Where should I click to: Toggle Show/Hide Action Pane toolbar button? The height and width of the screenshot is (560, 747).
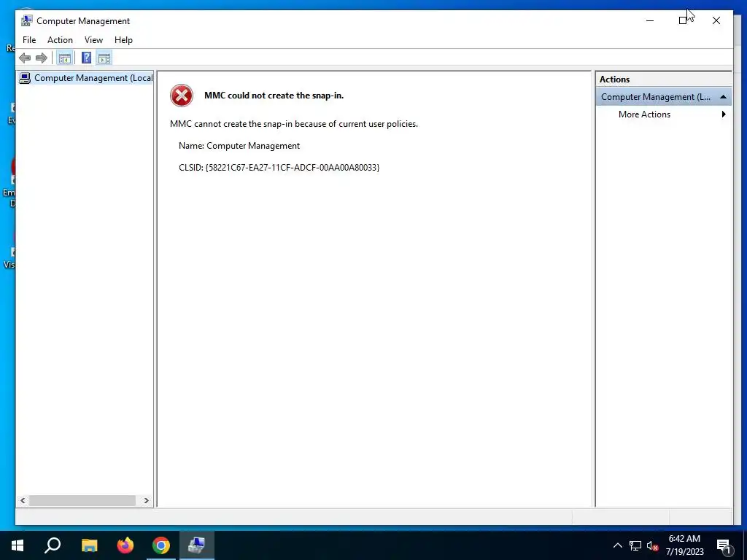click(x=104, y=58)
